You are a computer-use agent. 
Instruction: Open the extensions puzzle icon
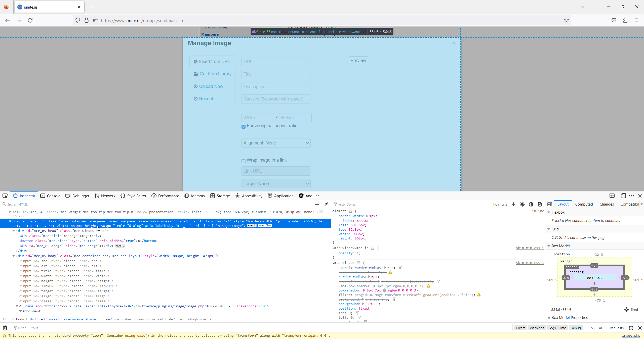point(625,20)
